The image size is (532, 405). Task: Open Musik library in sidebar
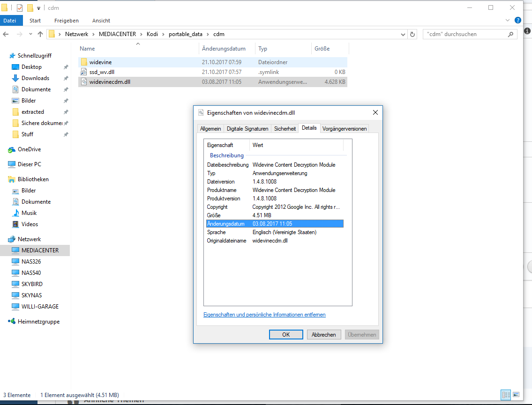click(29, 213)
